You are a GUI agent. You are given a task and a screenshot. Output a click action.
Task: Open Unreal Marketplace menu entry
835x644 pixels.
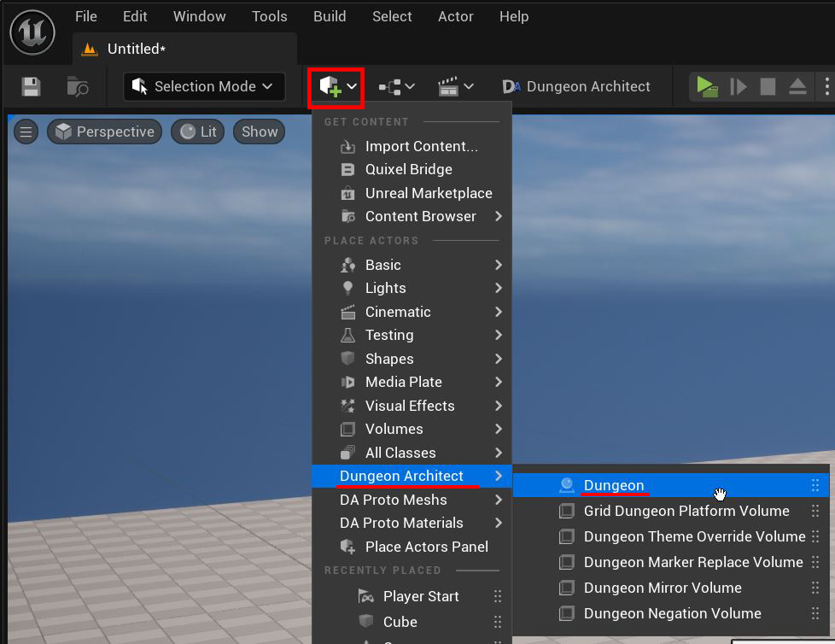click(412, 193)
